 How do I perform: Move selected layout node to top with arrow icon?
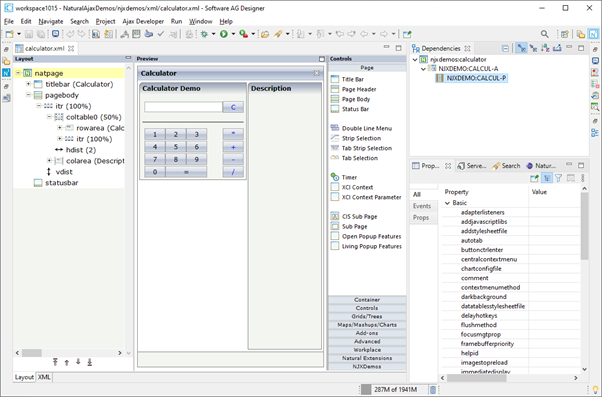[55, 362]
